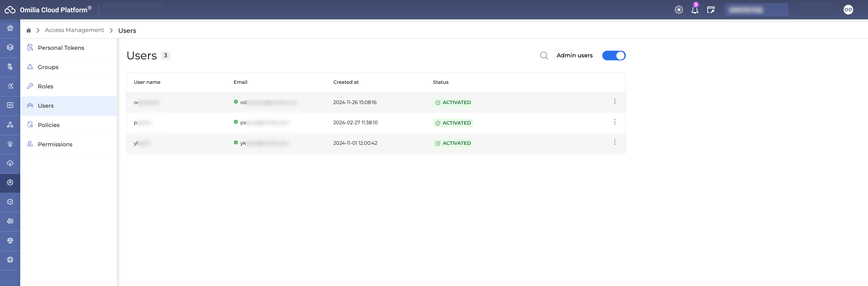Click the home icon in left sidebar

pos(10,28)
